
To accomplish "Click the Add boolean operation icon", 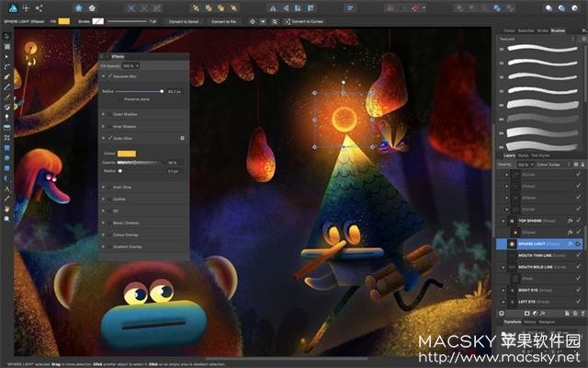I will pos(459,8).
